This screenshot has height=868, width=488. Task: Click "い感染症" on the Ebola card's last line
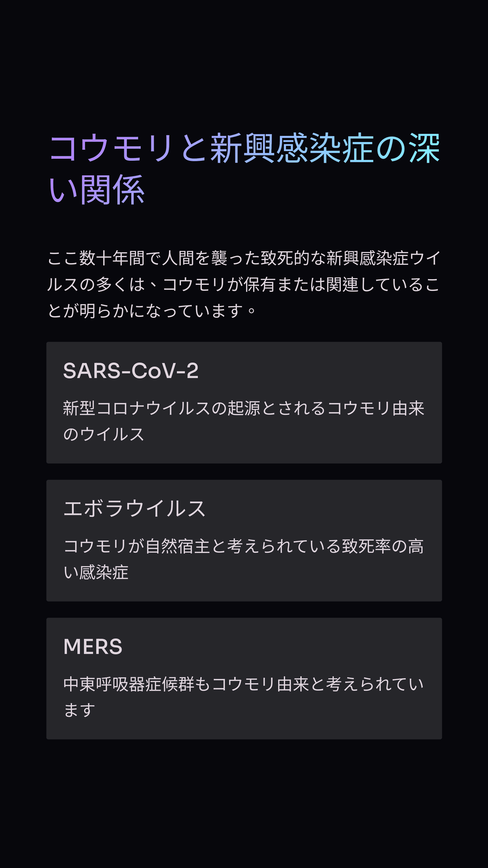96,572
